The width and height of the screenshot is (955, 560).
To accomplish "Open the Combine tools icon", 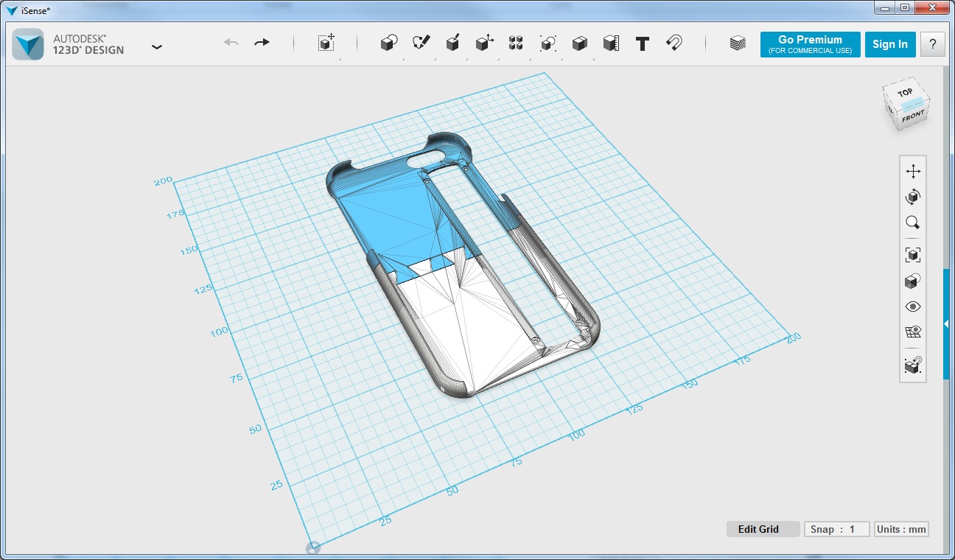I will (579, 43).
